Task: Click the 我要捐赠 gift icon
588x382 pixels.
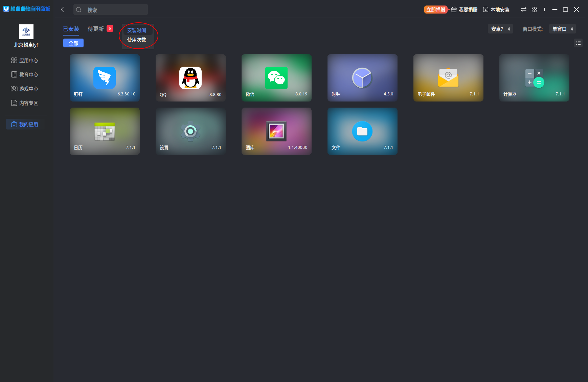Action: pos(454,9)
